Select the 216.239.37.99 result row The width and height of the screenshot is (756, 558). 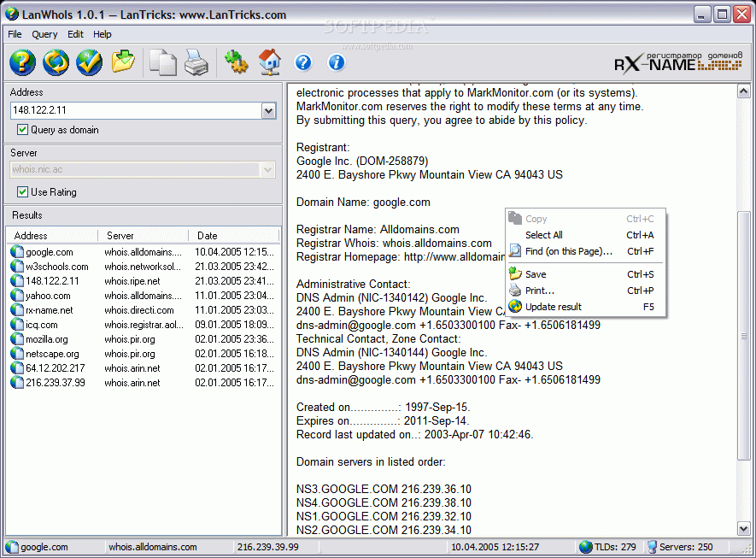[144, 383]
